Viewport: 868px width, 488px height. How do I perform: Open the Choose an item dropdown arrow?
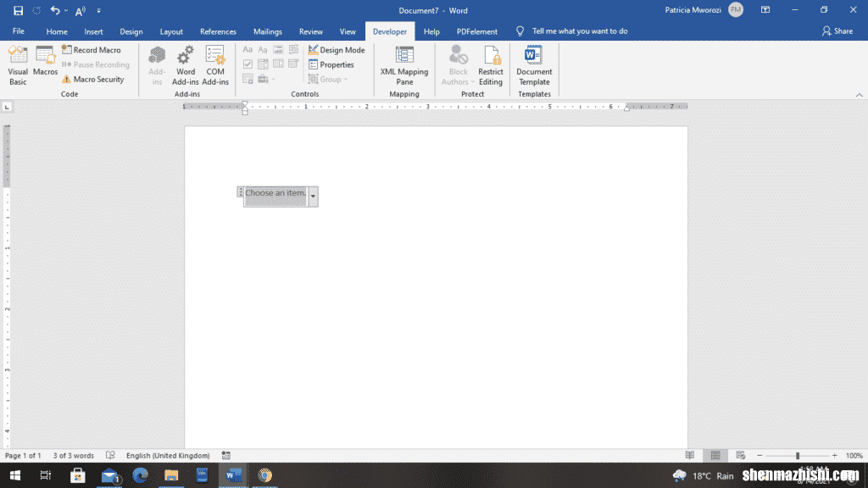(x=313, y=197)
